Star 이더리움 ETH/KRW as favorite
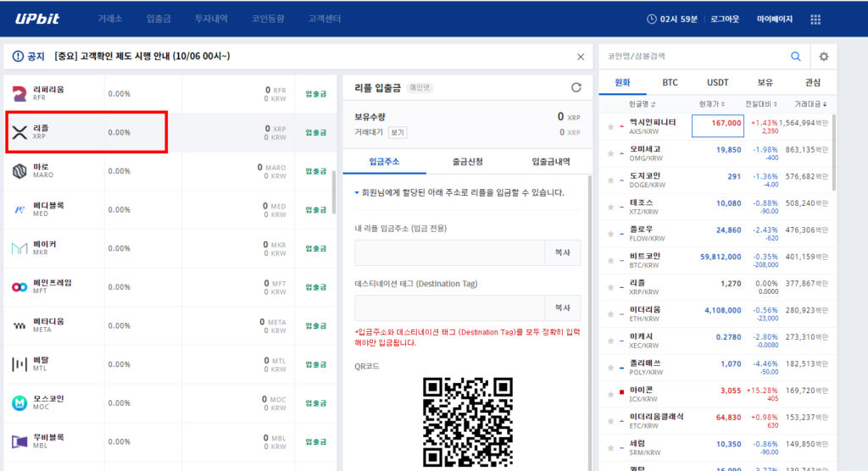This screenshot has width=868, height=471. 610,313
